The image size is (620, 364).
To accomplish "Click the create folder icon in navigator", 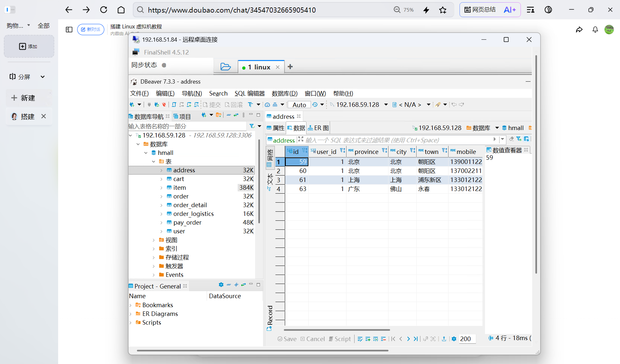I will [219, 115].
